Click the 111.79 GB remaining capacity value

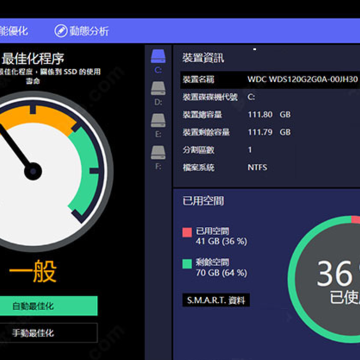tap(269, 132)
